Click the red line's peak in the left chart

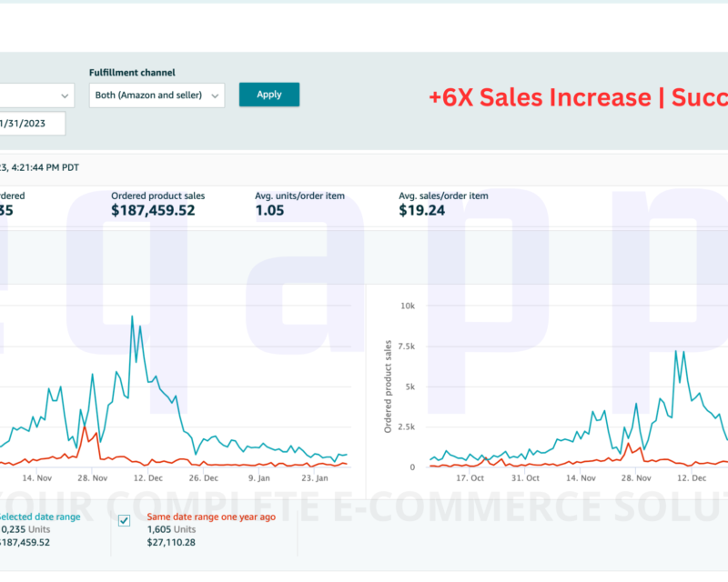coord(85,426)
